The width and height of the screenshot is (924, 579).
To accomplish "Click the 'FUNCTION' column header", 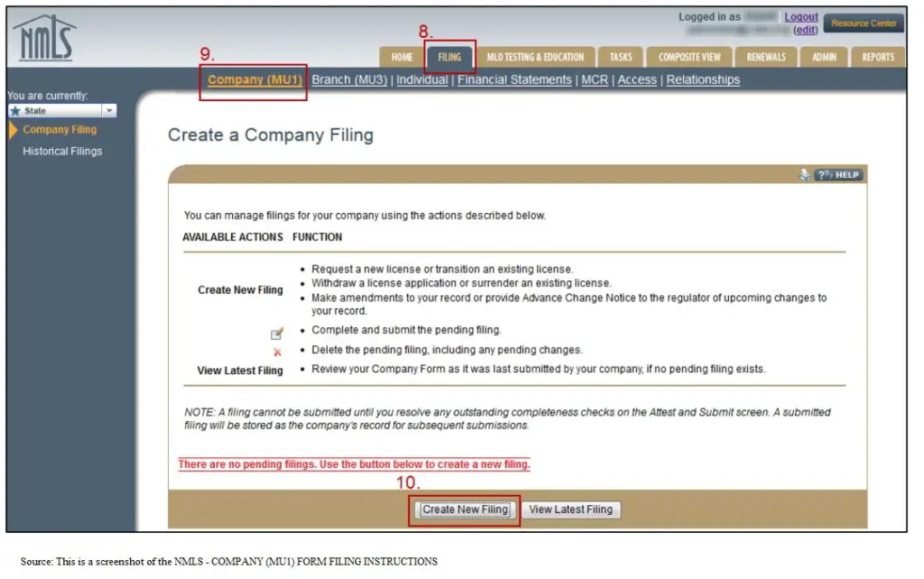I will click(317, 237).
